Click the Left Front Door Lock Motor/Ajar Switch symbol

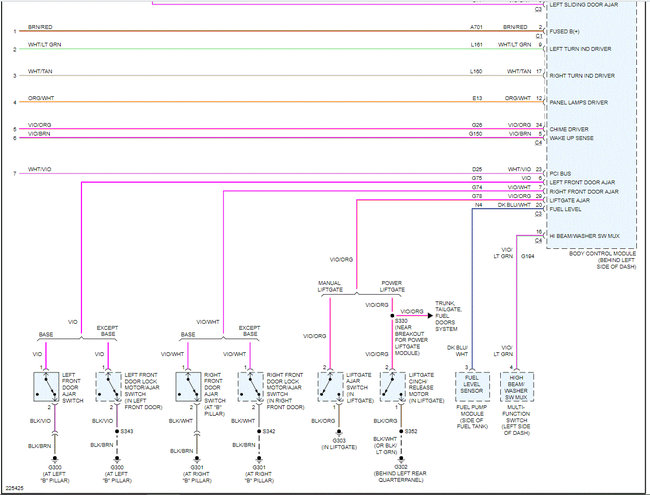pos(108,386)
